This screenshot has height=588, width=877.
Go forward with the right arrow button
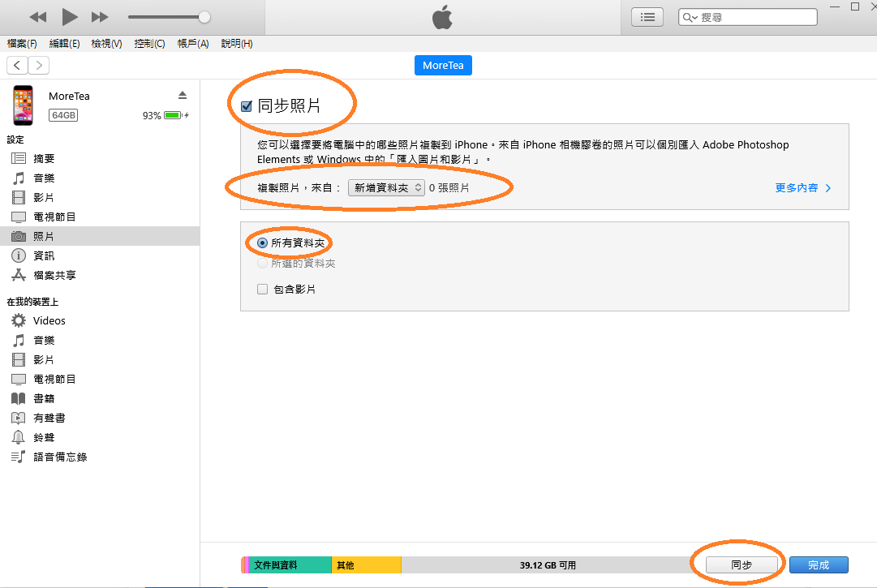pyautogui.click(x=39, y=66)
